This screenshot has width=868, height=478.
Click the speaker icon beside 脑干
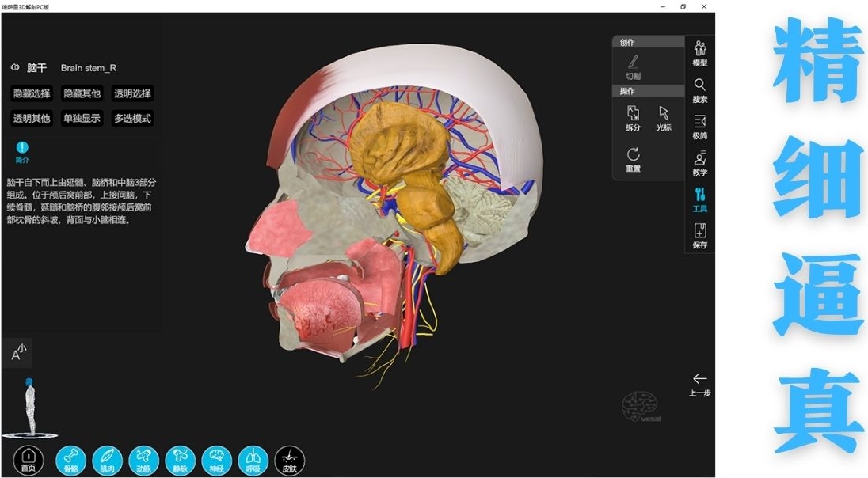pyautogui.click(x=15, y=67)
